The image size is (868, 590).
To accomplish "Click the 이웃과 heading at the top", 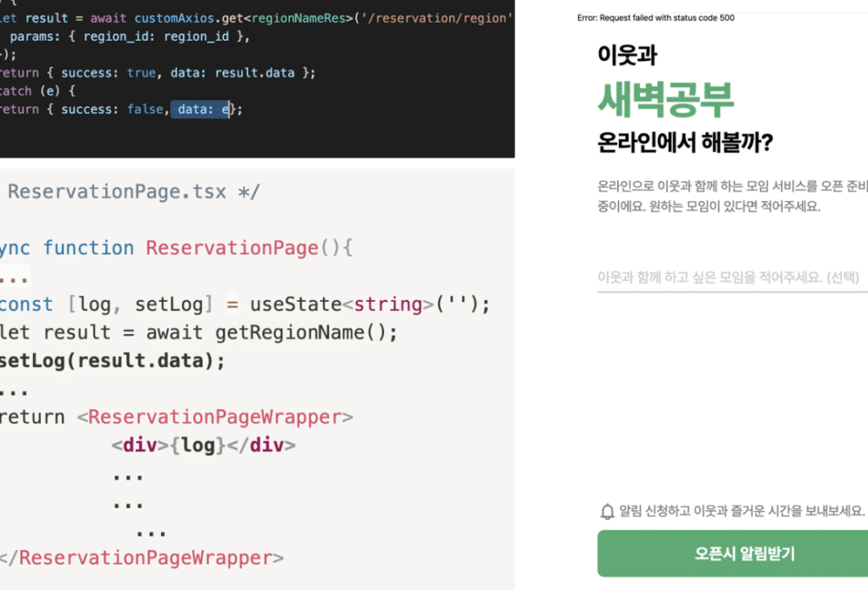I will [627, 55].
